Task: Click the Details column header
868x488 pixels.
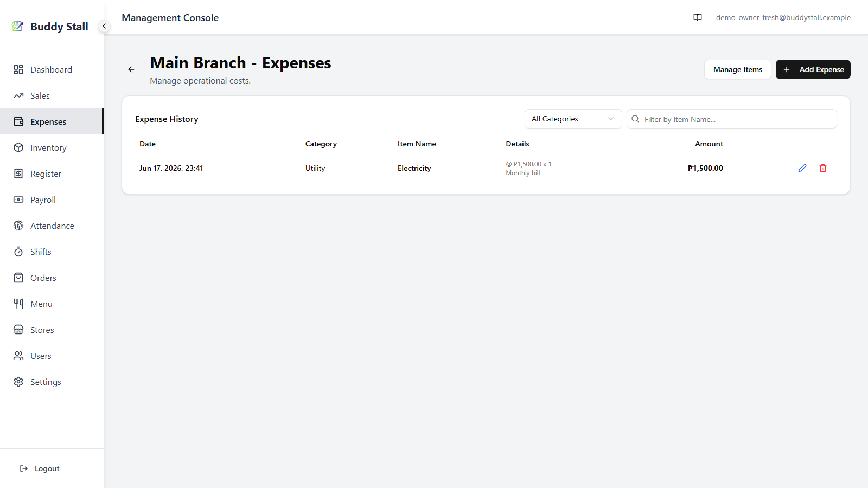Action: pyautogui.click(x=518, y=144)
